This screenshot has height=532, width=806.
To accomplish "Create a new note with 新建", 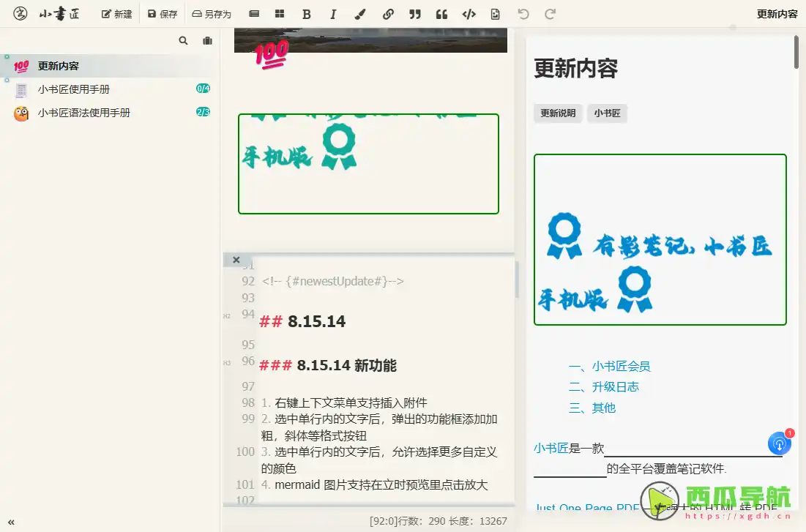I will (x=116, y=14).
